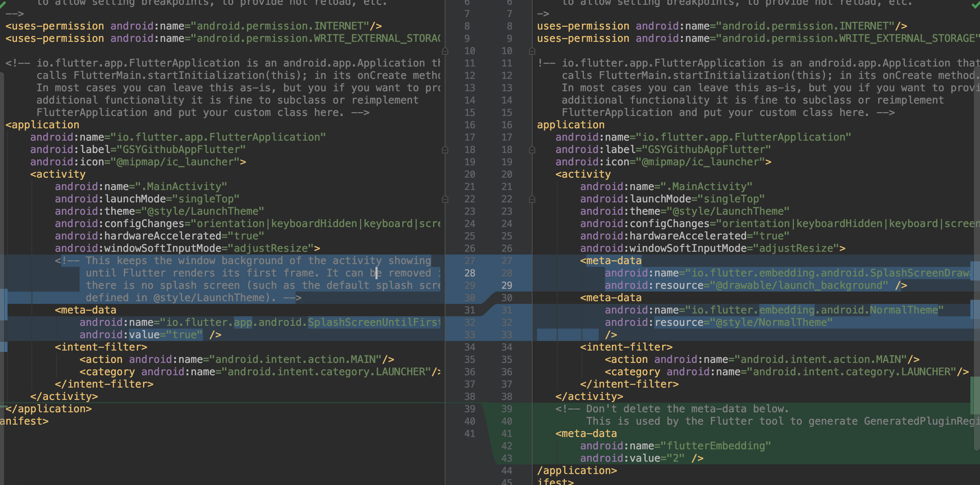Image resolution: width=980 pixels, height=485 pixels.
Task: Jump to second blue change stripe on right scrollbar
Action: pyautogui.click(x=975, y=309)
